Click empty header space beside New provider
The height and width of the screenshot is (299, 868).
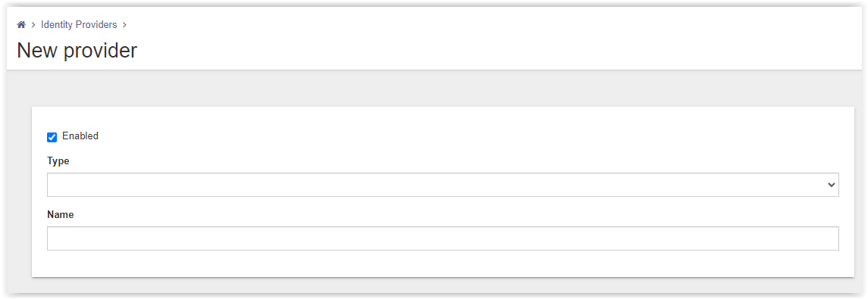tap(498, 51)
